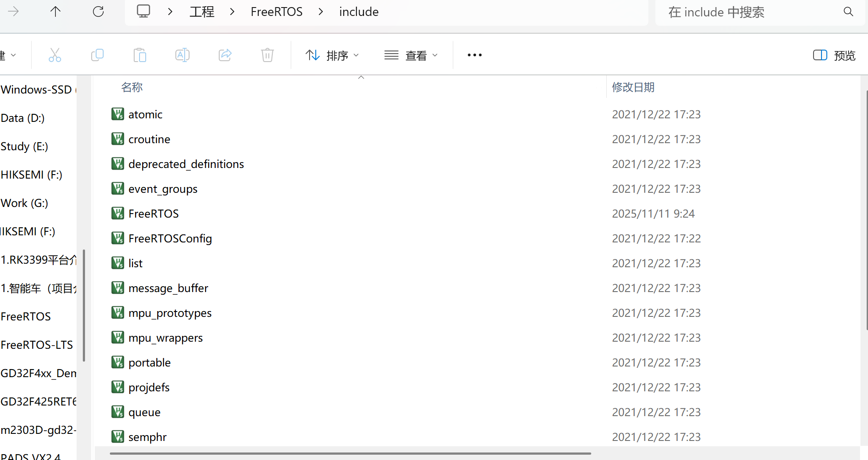Image resolution: width=868 pixels, height=460 pixels.
Task: Select the queue file name
Action: [144, 413]
